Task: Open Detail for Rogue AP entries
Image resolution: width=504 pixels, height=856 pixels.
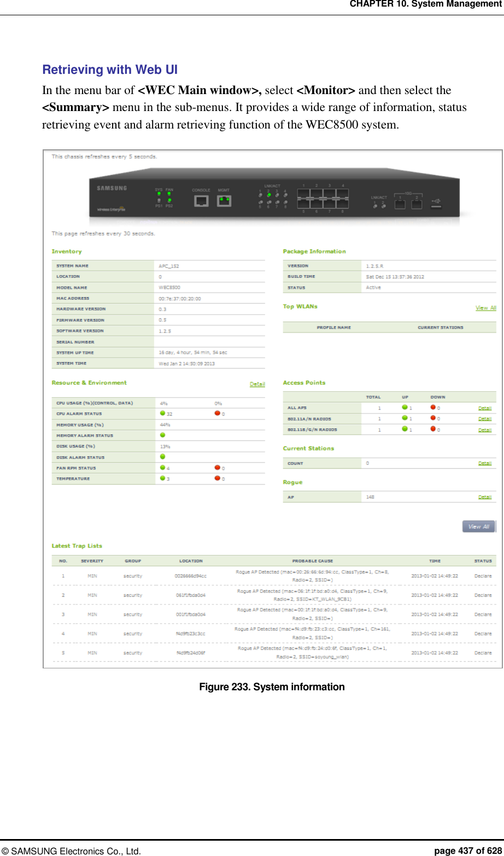Action: tap(484, 497)
